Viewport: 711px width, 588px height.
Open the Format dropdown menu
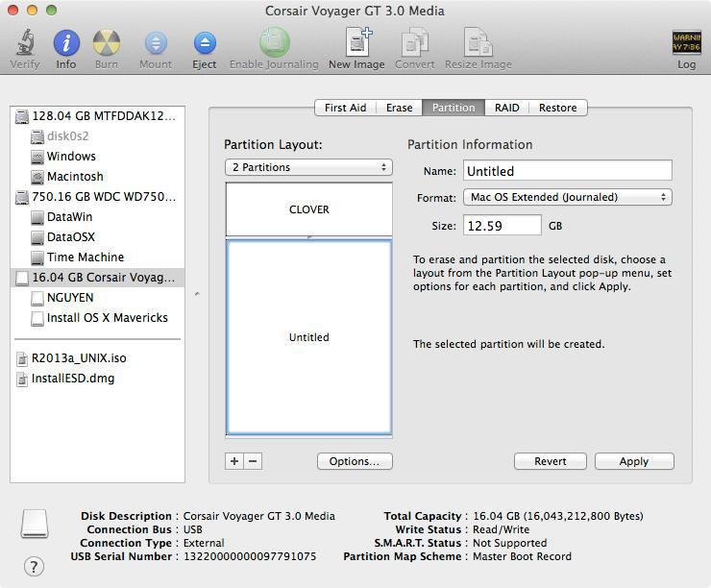tap(567, 197)
